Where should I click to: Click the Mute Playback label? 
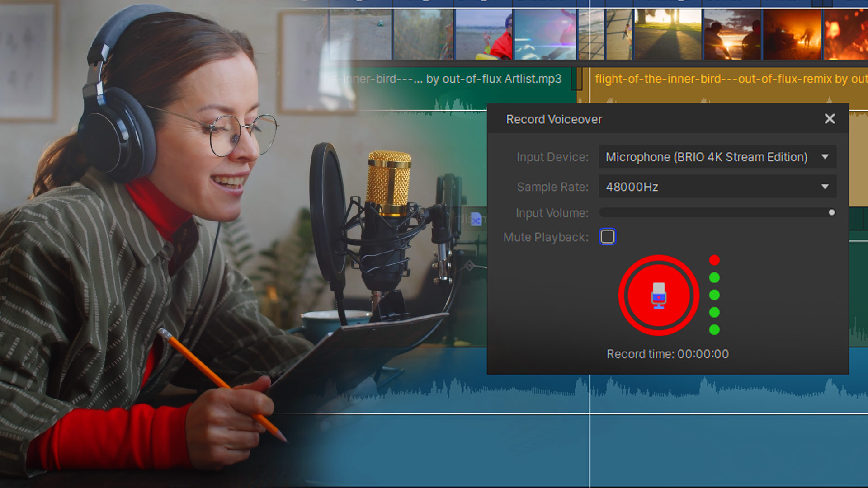click(x=546, y=237)
